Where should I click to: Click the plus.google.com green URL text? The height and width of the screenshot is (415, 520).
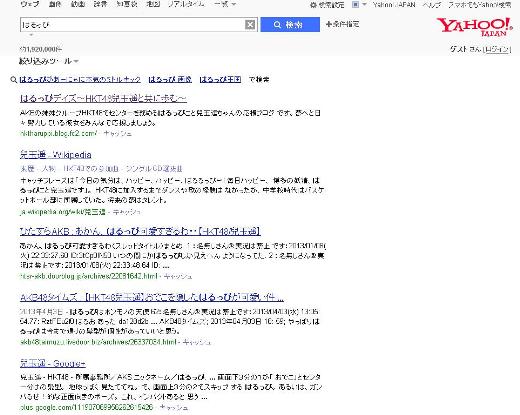86,407
